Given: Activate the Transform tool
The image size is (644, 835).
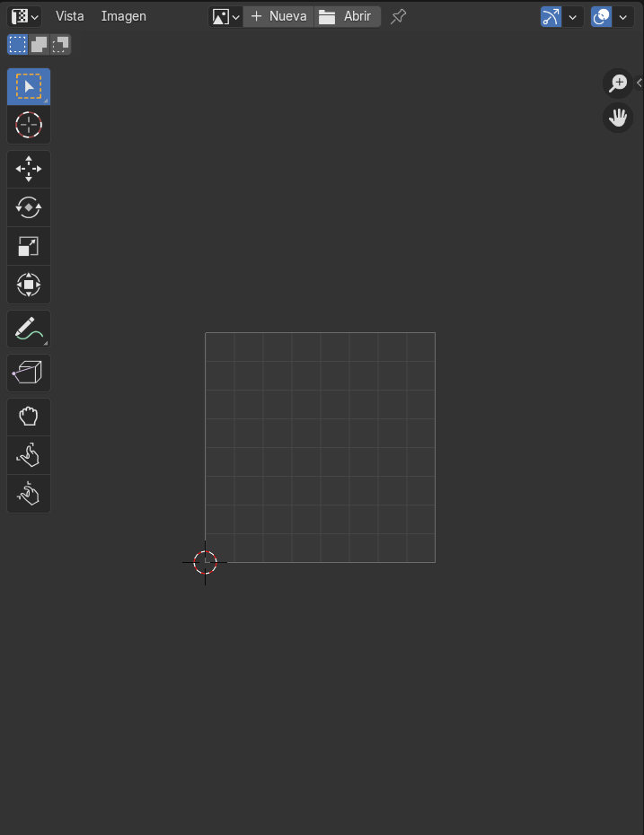Looking at the screenshot, I should click(x=29, y=285).
